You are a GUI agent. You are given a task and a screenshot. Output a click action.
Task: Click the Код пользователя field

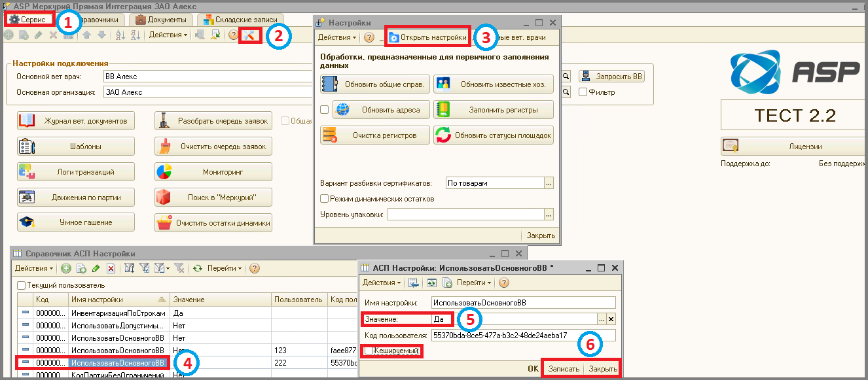(524, 335)
